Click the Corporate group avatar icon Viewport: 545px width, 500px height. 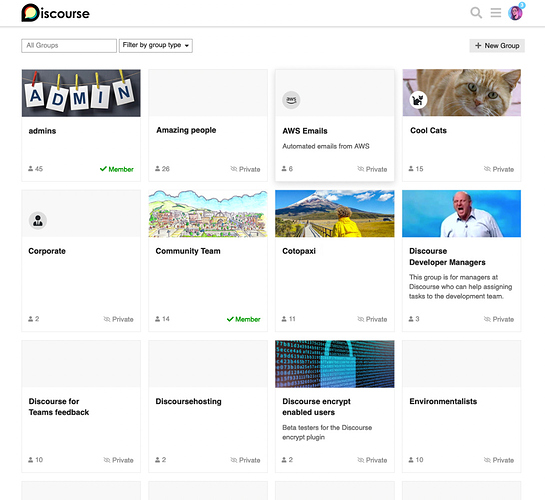[x=38, y=221]
